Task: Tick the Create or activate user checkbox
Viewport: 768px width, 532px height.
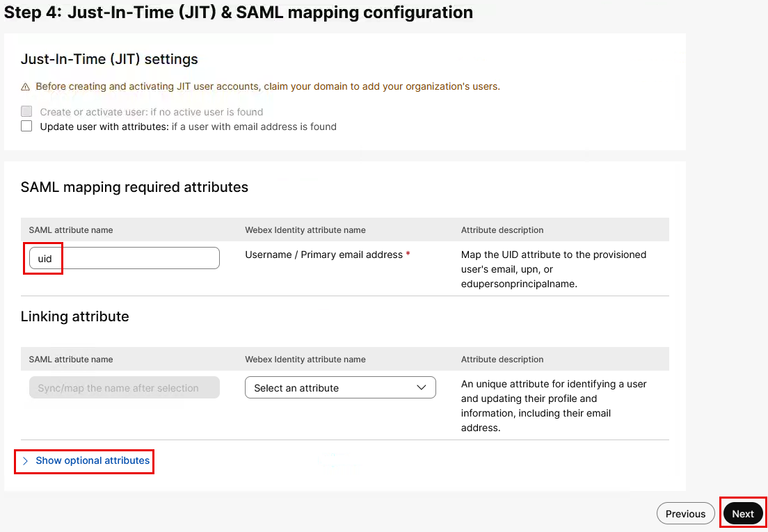Action: pyautogui.click(x=26, y=111)
